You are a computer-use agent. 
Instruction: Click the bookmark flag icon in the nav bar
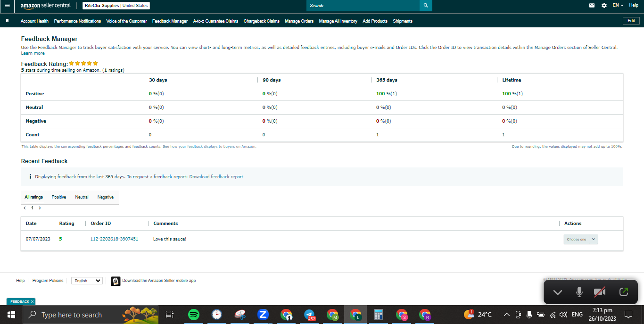click(x=7, y=21)
